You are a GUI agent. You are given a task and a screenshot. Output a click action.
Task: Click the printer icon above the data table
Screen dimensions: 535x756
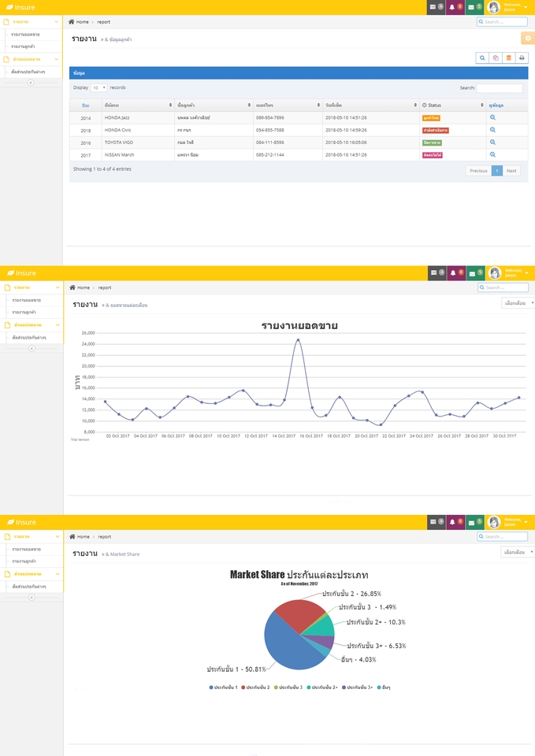coord(522,57)
